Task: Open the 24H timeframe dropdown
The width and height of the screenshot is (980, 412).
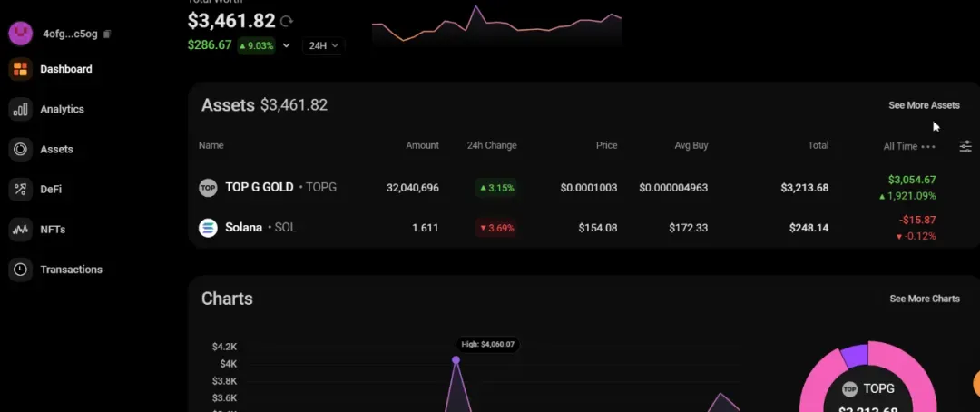Action: (x=324, y=45)
